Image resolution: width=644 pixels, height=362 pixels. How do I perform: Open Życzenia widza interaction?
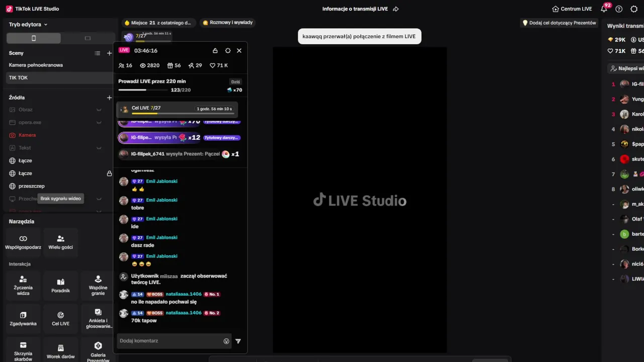pos(23,286)
